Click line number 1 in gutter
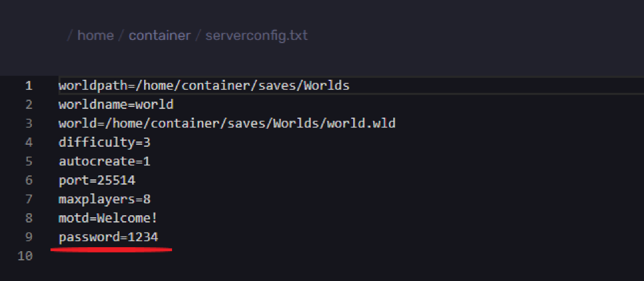Screen dimensions: 644x281 [29, 86]
